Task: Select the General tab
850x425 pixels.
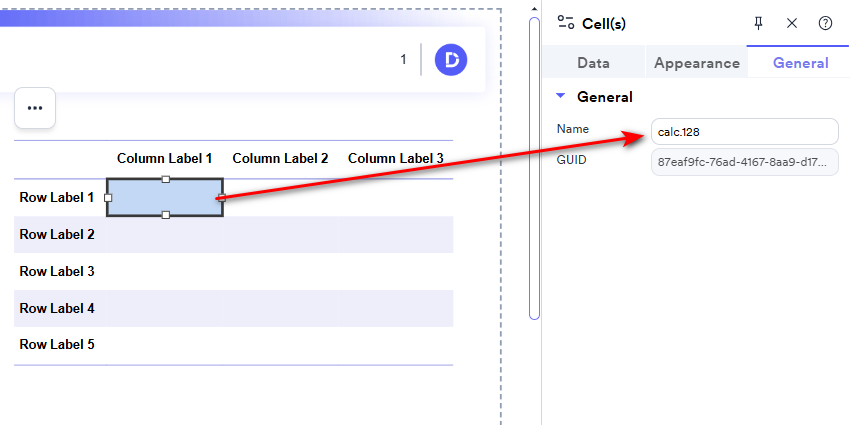Action: coord(801,63)
